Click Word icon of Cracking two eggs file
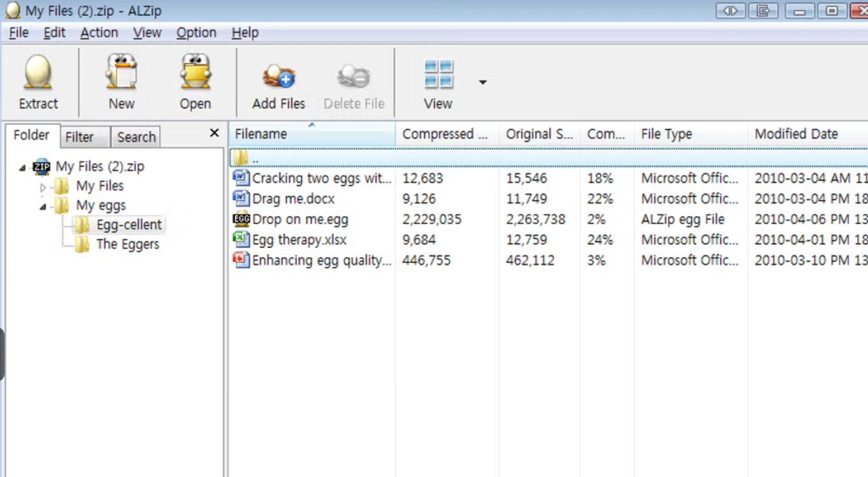Viewport: 868px width, 477px height. (241, 177)
